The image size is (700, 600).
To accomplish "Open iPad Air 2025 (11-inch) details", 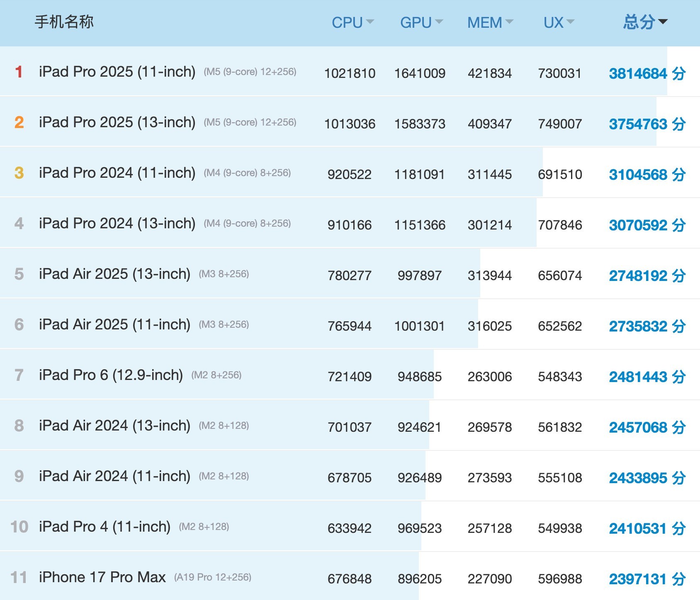I will click(x=114, y=324).
